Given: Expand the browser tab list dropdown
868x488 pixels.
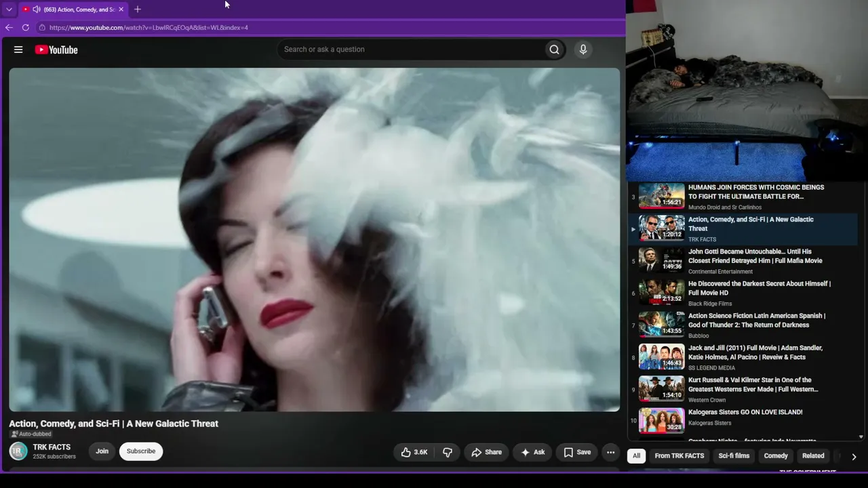Looking at the screenshot, I should click(9, 9).
